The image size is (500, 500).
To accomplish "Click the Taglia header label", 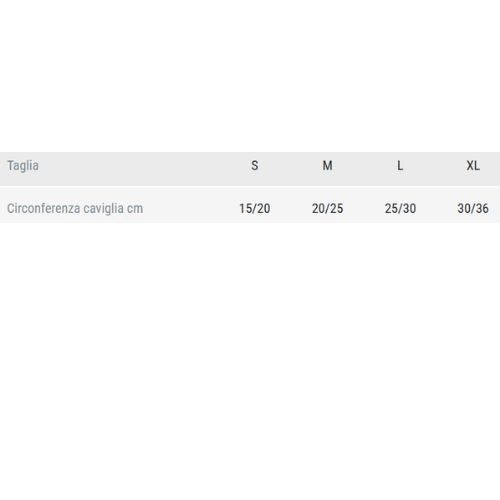I will click(23, 166).
